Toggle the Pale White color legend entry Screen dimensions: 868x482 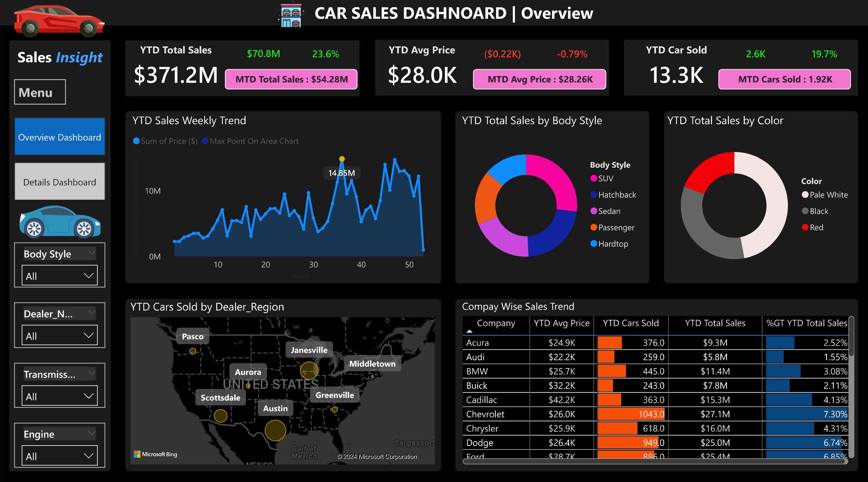point(825,195)
